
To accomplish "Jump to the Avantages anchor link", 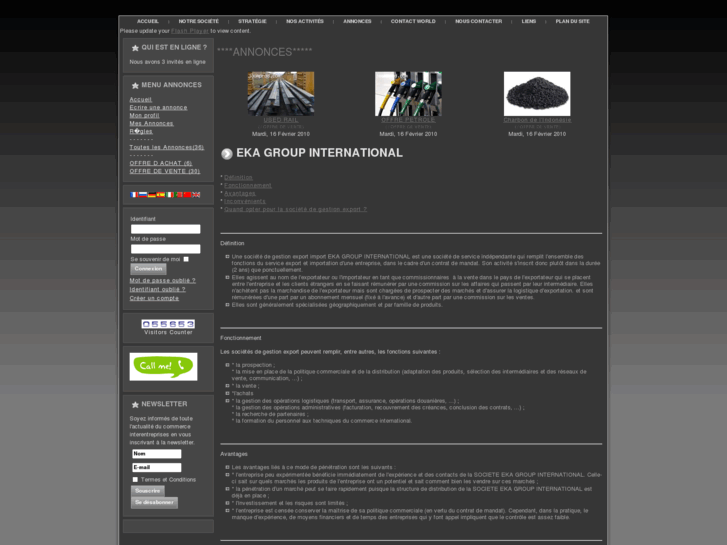I will tap(240, 193).
